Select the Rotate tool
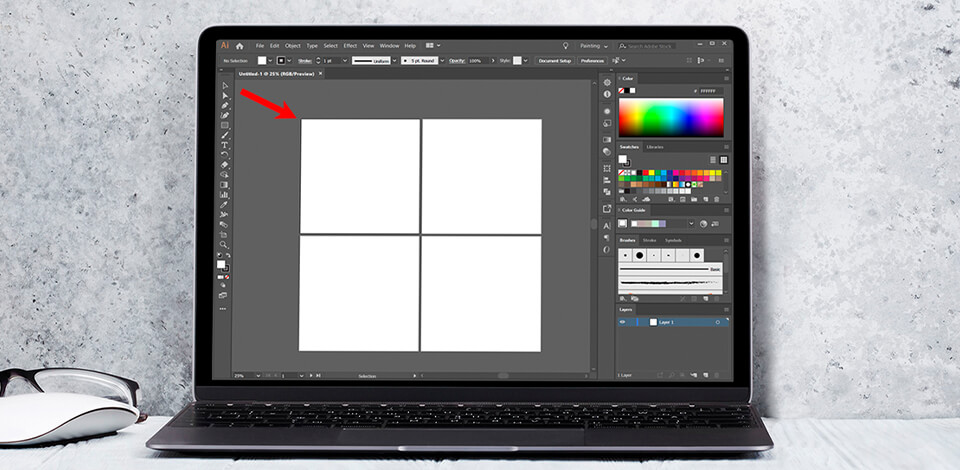The image size is (960, 470). 225,155
